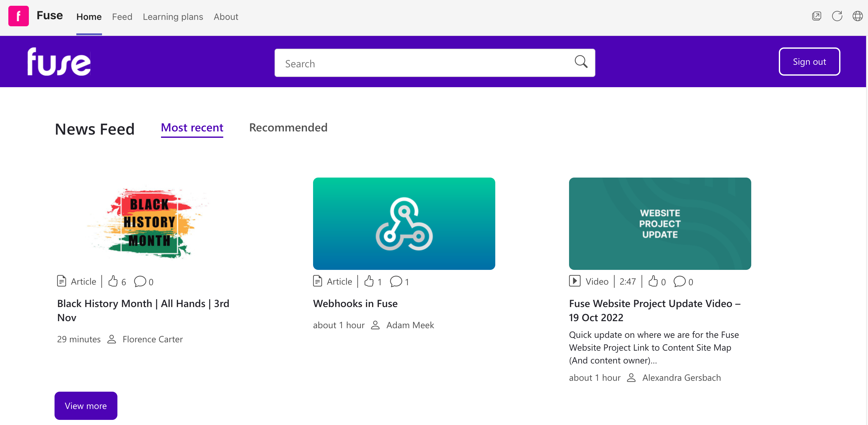Open the Feed tab
Image resolution: width=868 pixels, height=425 pixels.
coord(122,17)
